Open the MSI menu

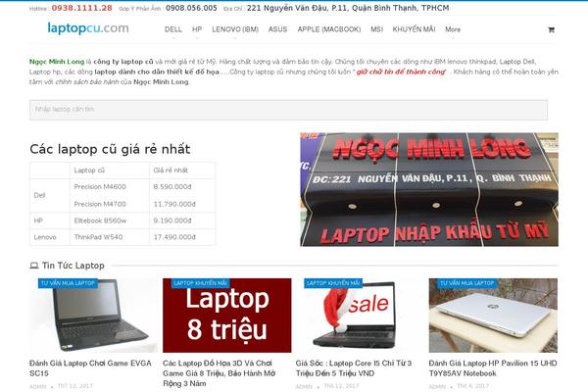point(376,29)
